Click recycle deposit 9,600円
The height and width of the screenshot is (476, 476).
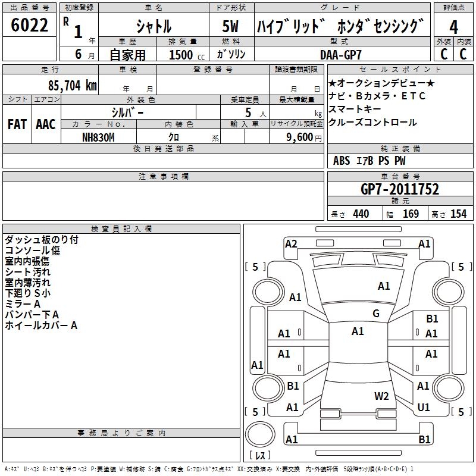point(304,137)
